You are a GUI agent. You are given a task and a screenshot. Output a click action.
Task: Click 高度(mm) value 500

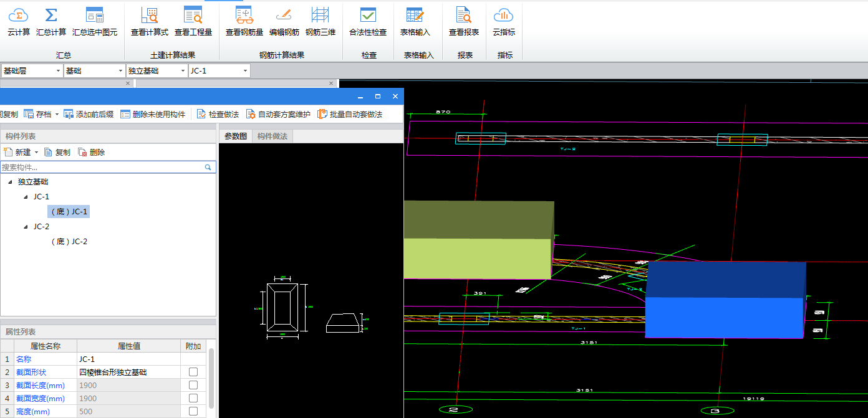(x=128, y=411)
